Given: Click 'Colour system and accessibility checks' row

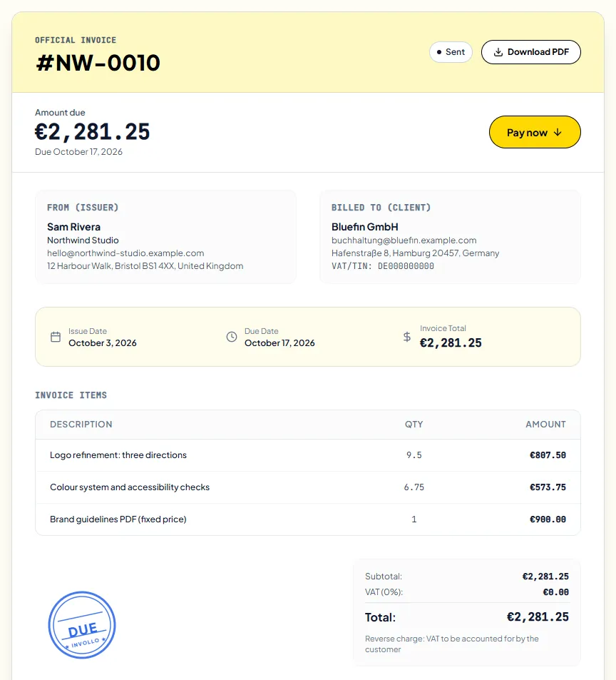Looking at the screenshot, I should point(308,487).
